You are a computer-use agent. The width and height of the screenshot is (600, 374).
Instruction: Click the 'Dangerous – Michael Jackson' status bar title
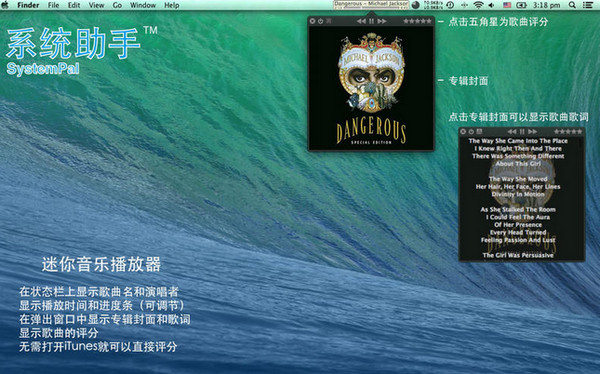pos(371,3)
